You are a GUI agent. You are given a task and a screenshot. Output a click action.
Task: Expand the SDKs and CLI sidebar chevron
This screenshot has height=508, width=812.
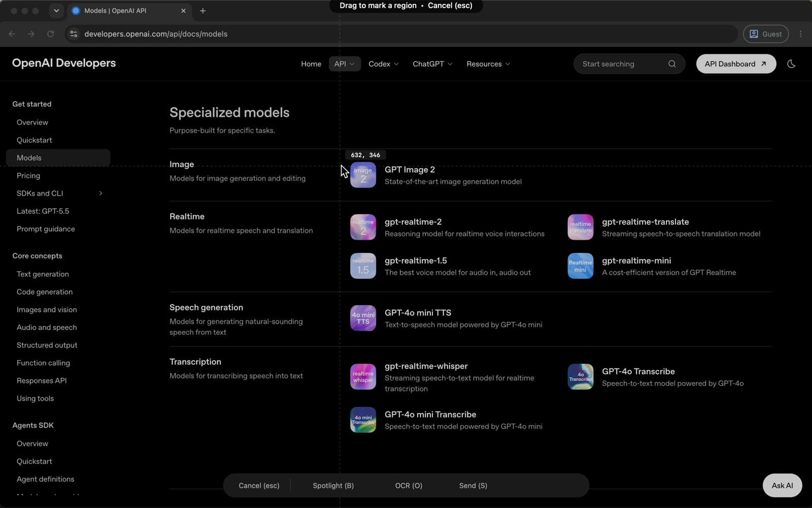[100, 193]
